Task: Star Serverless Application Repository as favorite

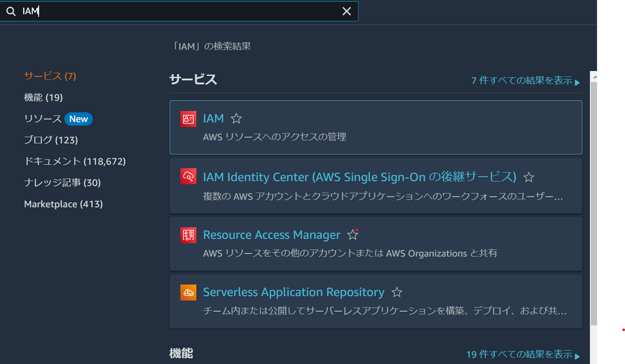Action: [397, 292]
